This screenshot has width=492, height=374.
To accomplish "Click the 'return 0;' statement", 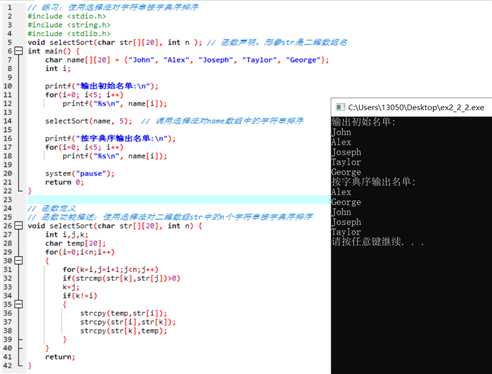I will click(x=64, y=182).
